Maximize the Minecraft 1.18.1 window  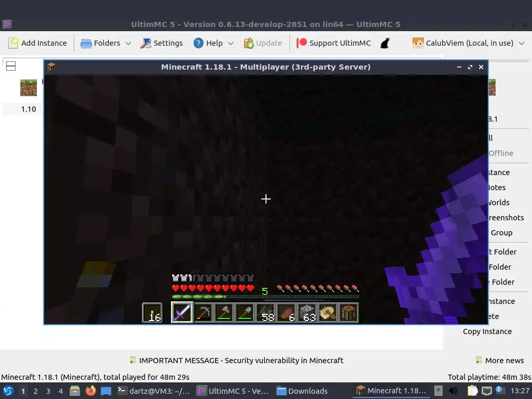pos(470,67)
